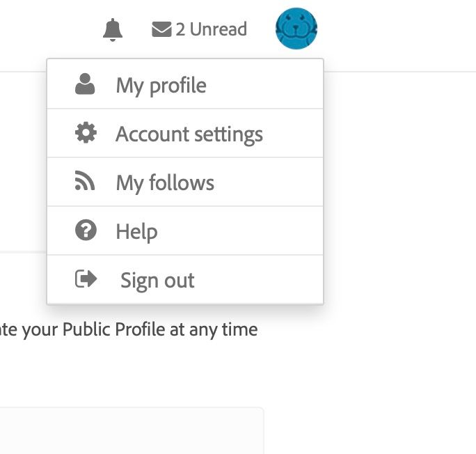The image size is (476, 454).
Task: Click the number "2" in the unread count
Action: tap(180, 29)
